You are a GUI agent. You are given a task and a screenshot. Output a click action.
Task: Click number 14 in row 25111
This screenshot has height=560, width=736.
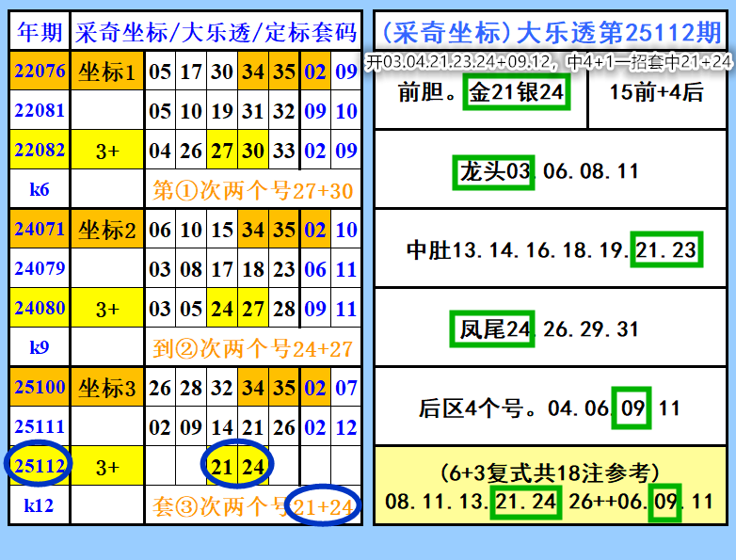pos(221,427)
